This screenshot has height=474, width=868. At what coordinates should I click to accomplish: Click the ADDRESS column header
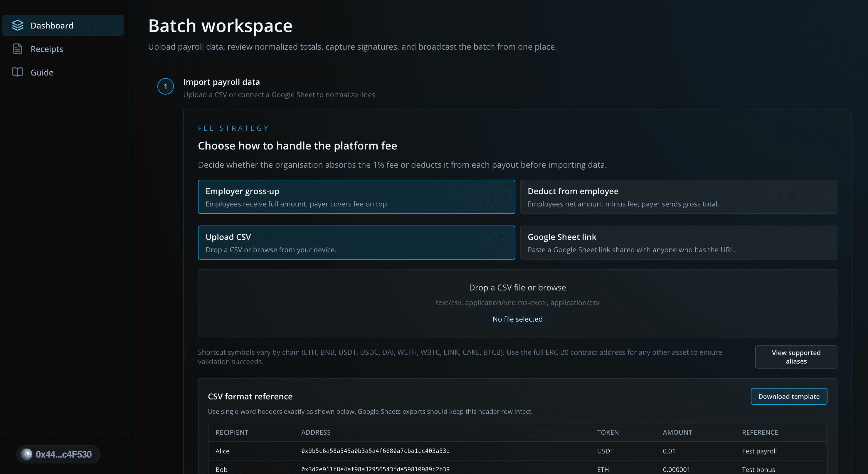(x=316, y=432)
